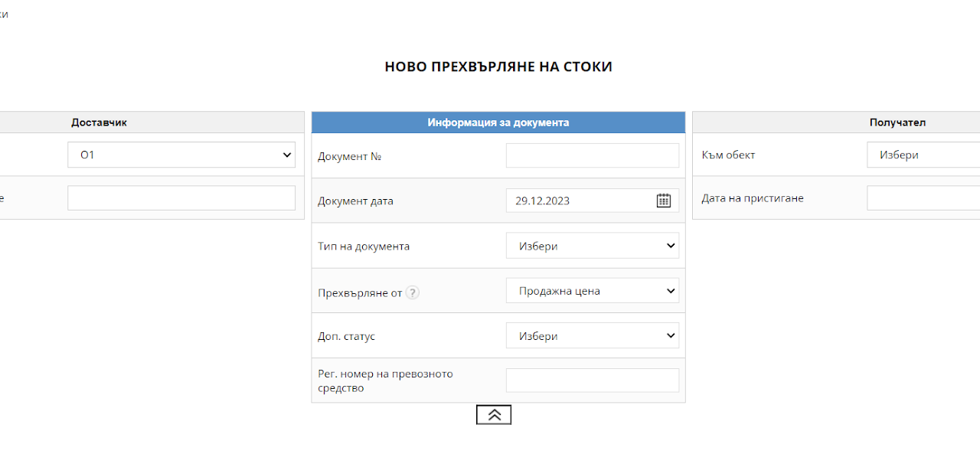Show help tooltip next to Прехвърляне от
Image resolution: width=980 pixels, height=454 pixels.
pyautogui.click(x=413, y=292)
